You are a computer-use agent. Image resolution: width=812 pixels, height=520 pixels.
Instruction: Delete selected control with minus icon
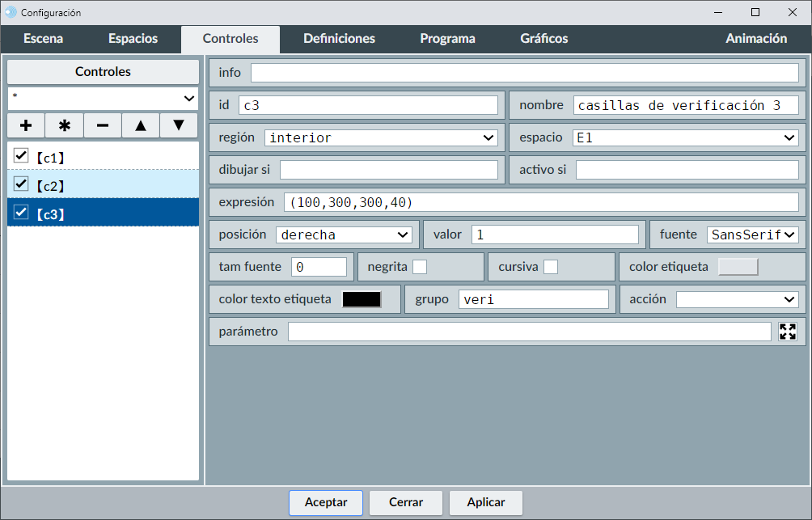click(x=103, y=125)
